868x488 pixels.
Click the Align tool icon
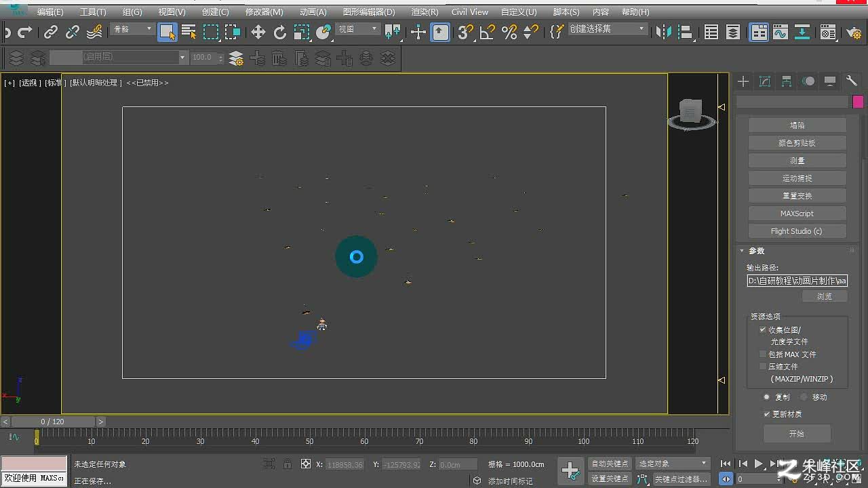(686, 32)
